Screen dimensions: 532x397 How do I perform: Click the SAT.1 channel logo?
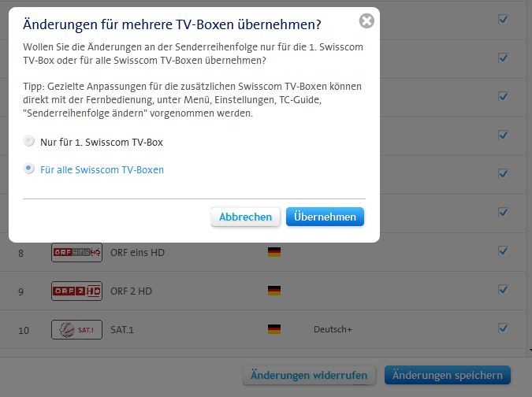[x=76, y=329]
